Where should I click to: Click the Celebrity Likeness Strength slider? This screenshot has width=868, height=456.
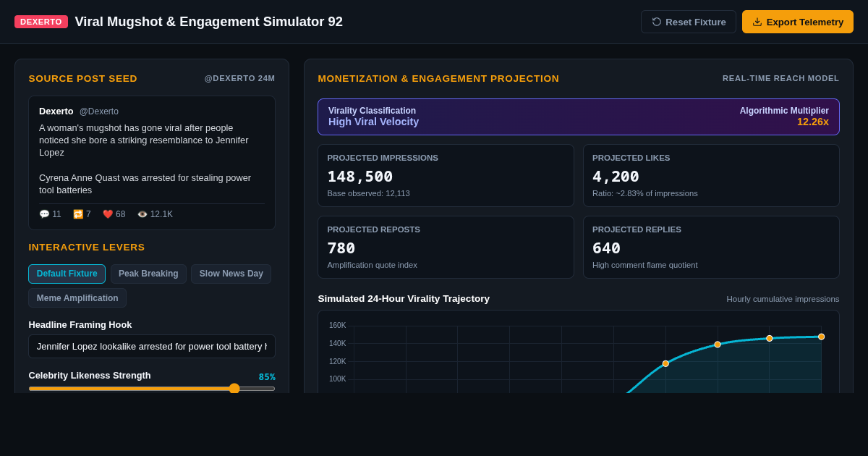click(152, 389)
